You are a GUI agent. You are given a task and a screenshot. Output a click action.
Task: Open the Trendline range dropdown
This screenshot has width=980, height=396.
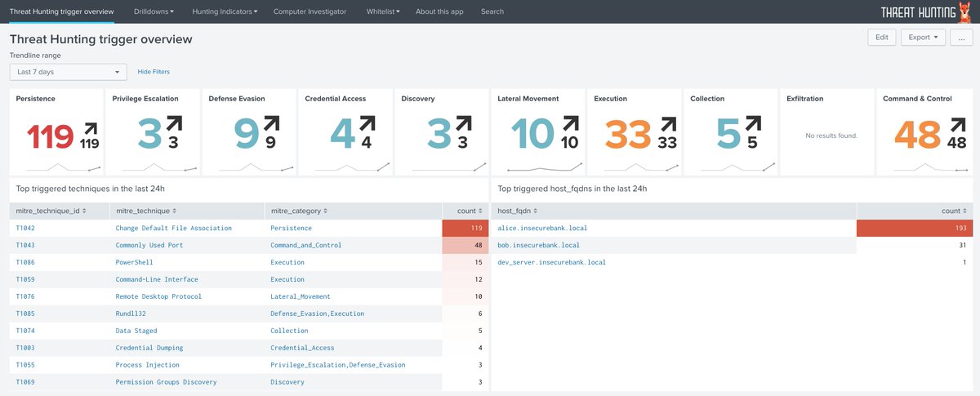click(x=69, y=72)
